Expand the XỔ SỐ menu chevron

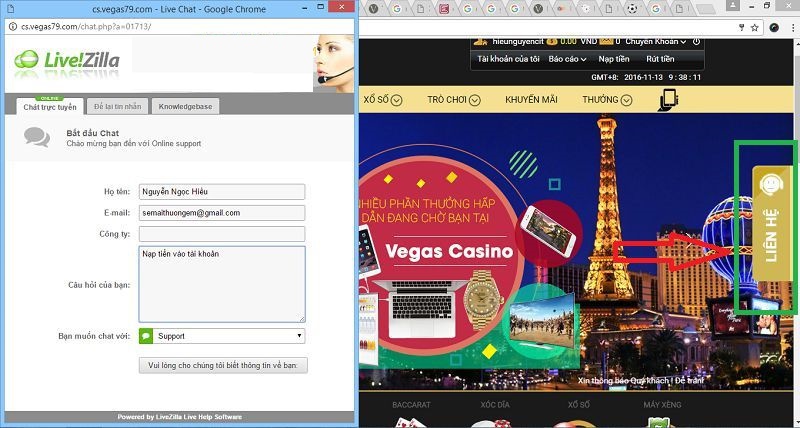click(396, 100)
